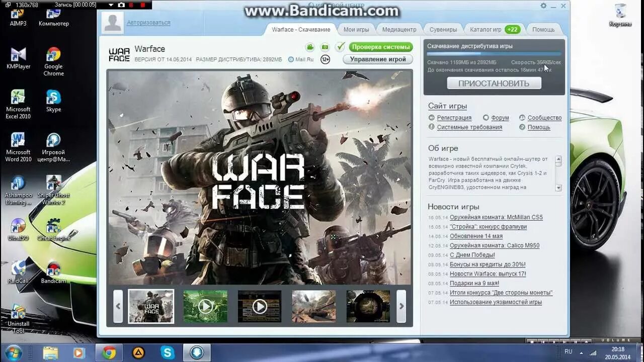Image resolution: width=644 pixels, height=362 pixels.
Task: Pause download with ПРИОСТАНОВИТЬ button
Action: 494,83
